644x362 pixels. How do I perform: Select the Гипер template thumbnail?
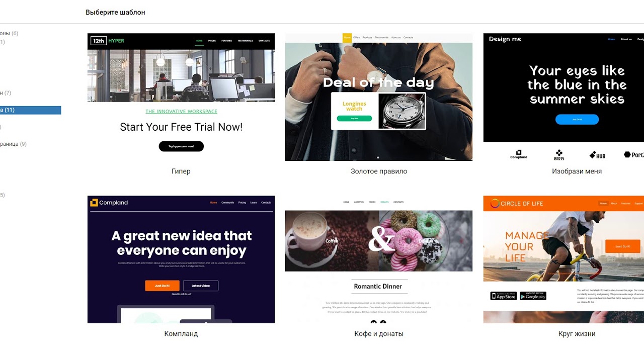tap(181, 97)
